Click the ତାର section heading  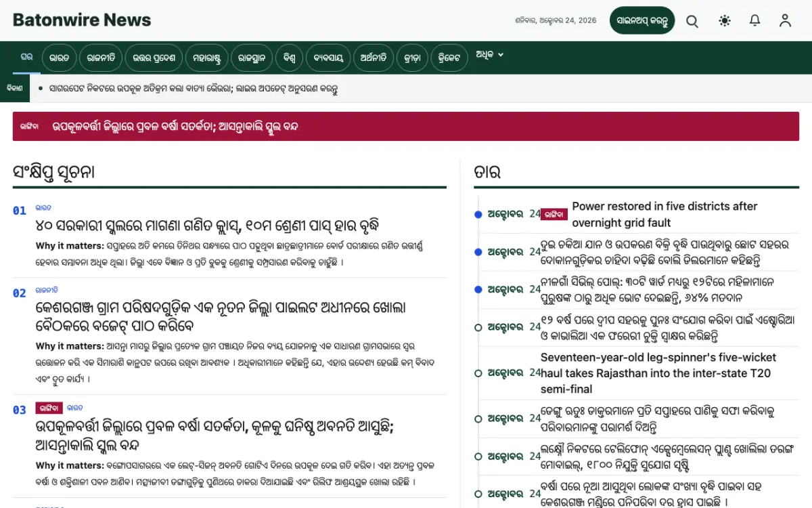(x=487, y=172)
